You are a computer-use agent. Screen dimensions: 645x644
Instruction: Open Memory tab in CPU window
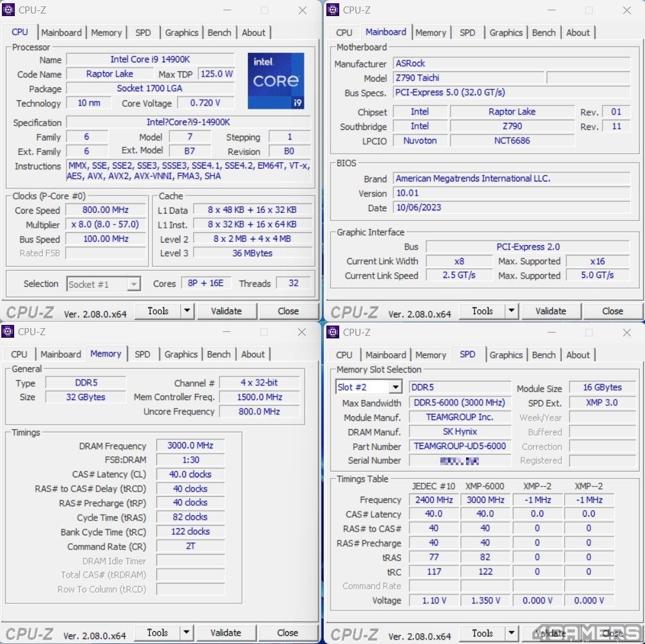tap(106, 32)
